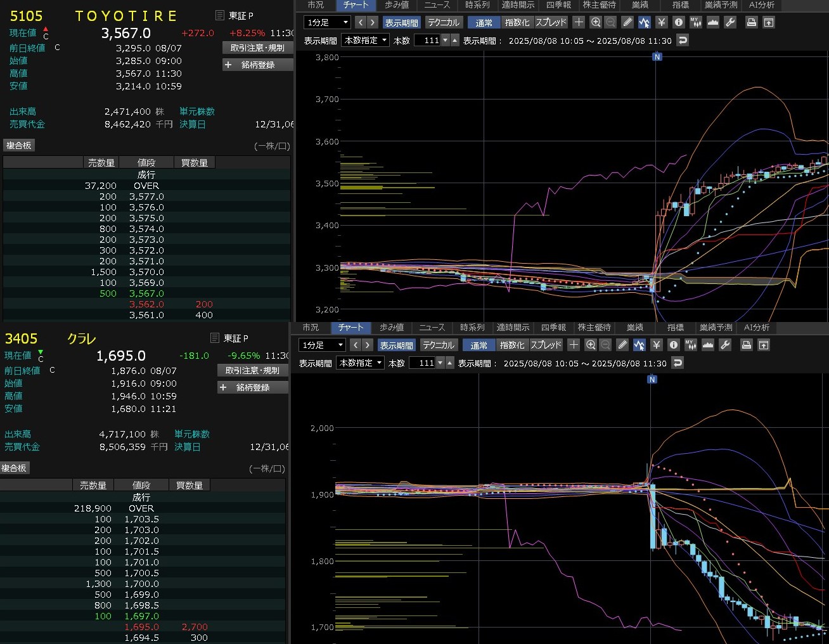Click the yen icon in bottom chart toolbar
Image resolution: width=829 pixels, height=644 pixels.
[x=657, y=345]
